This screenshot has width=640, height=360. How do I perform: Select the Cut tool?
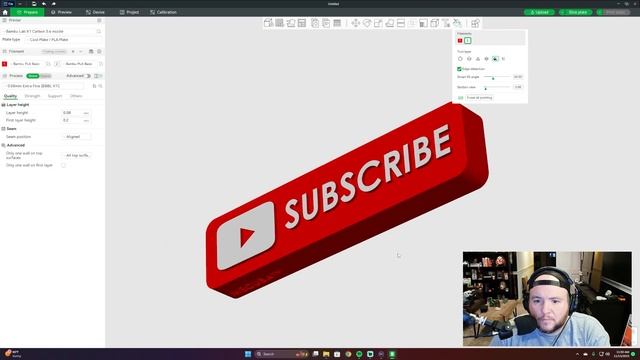tap(401, 23)
